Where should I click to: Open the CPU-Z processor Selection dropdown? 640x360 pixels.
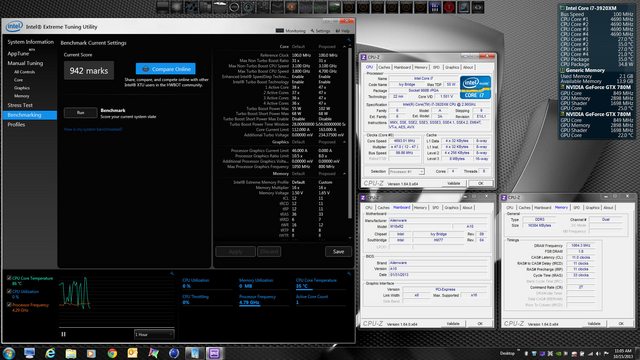[x=406, y=171]
